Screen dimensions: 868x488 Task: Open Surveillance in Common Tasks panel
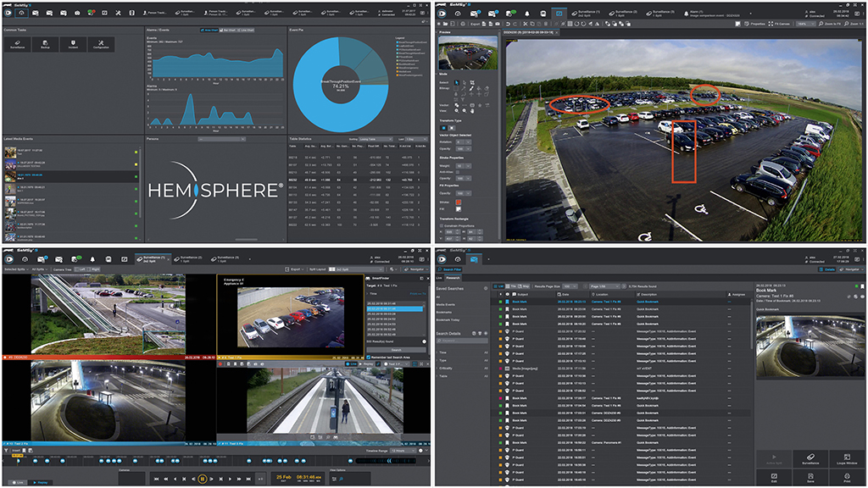19,45
